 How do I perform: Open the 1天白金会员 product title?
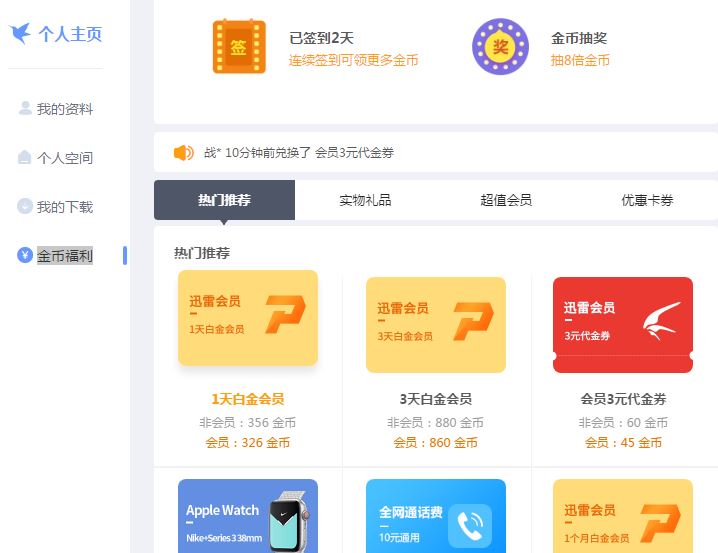pos(247,399)
